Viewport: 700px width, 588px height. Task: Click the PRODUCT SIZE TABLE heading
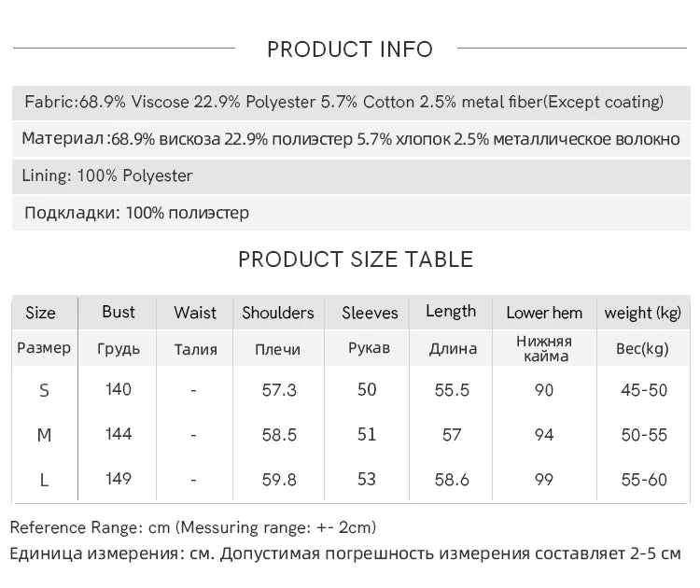(x=356, y=259)
